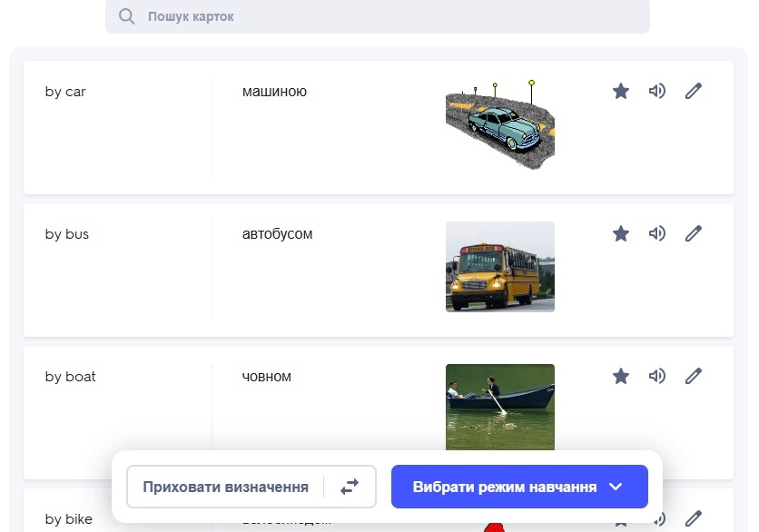Play audio for 'by car' card
Screen dimensions: 759x532
(x=657, y=91)
